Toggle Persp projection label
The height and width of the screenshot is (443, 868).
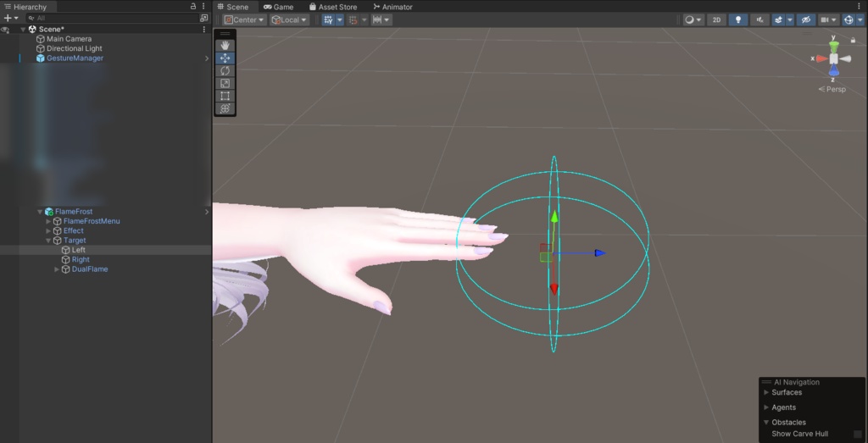832,89
